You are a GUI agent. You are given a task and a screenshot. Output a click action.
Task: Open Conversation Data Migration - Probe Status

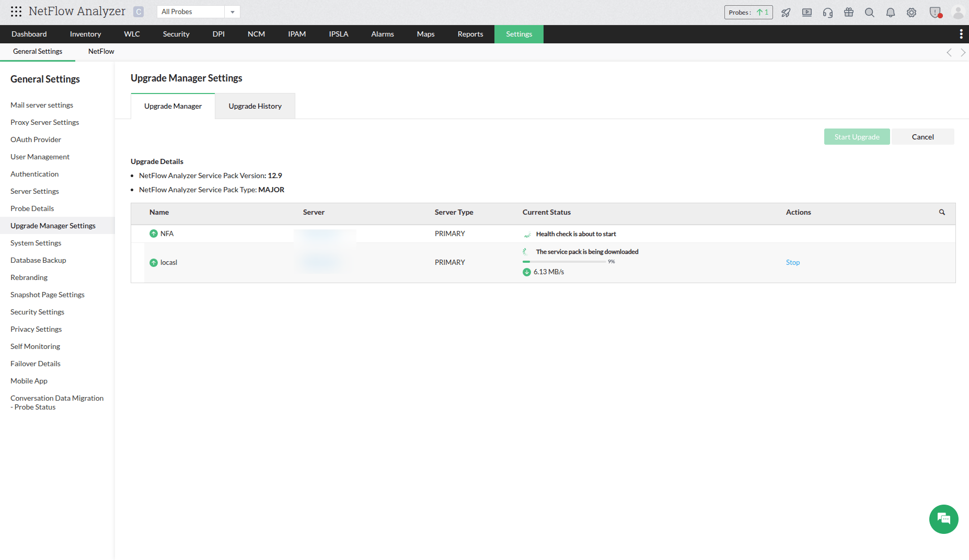pyautogui.click(x=57, y=402)
